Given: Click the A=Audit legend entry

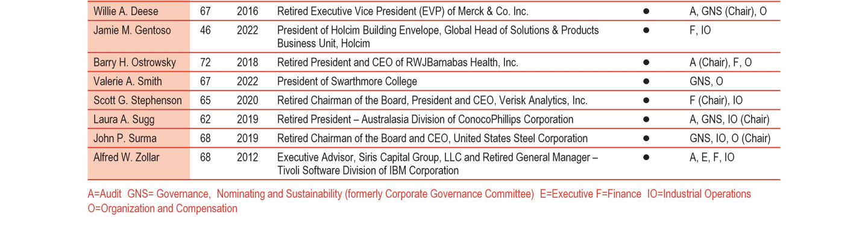Looking at the screenshot, I should [105, 194].
